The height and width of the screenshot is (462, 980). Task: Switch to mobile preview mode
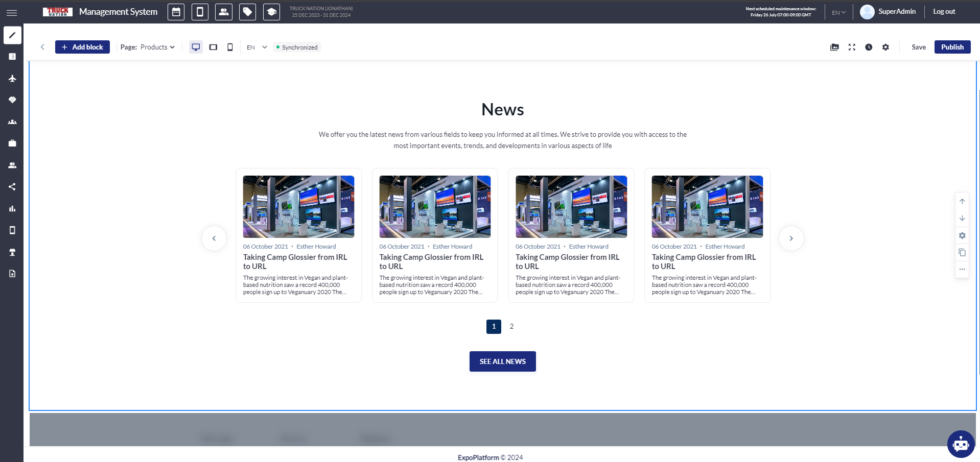coord(230,47)
